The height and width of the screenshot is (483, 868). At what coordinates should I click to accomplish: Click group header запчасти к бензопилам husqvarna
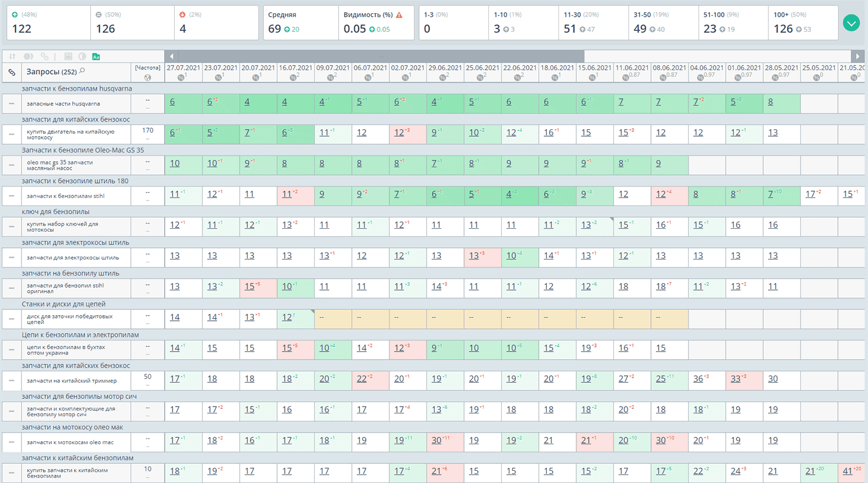pos(77,89)
